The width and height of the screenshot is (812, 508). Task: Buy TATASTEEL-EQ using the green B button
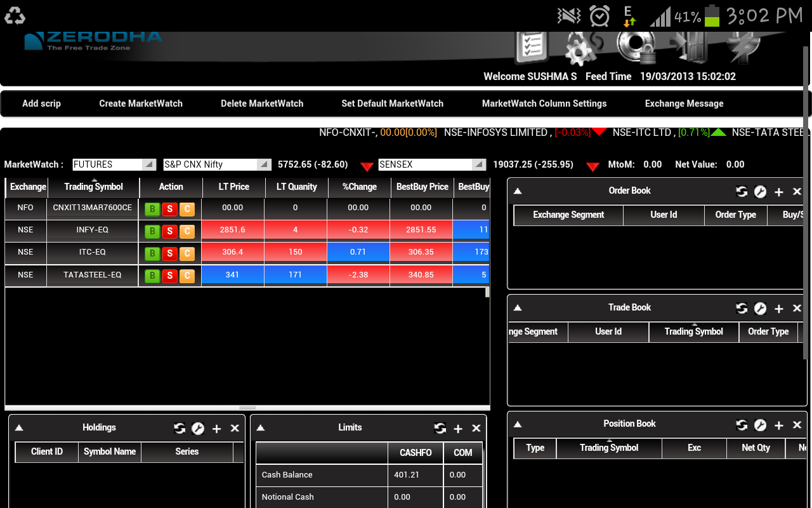(152, 276)
